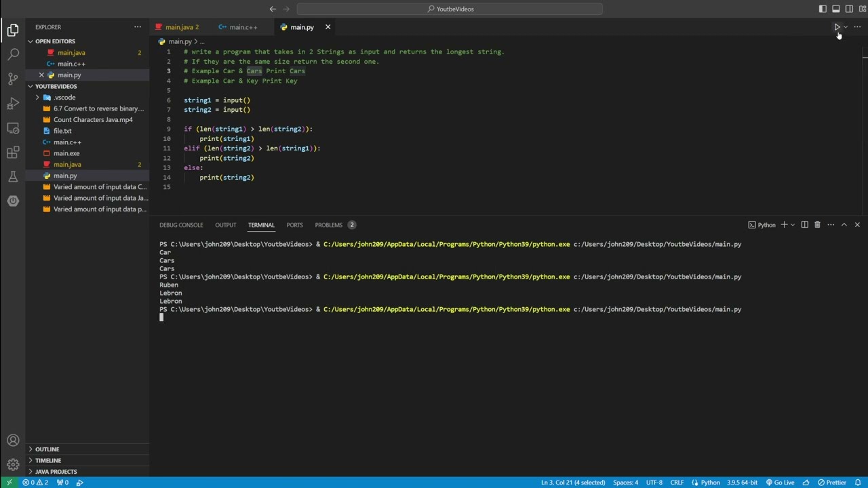Image resolution: width=868 pixels, height=488 pixels.
Task: Kill terminal with the trash icon
Action: (817, 225)
